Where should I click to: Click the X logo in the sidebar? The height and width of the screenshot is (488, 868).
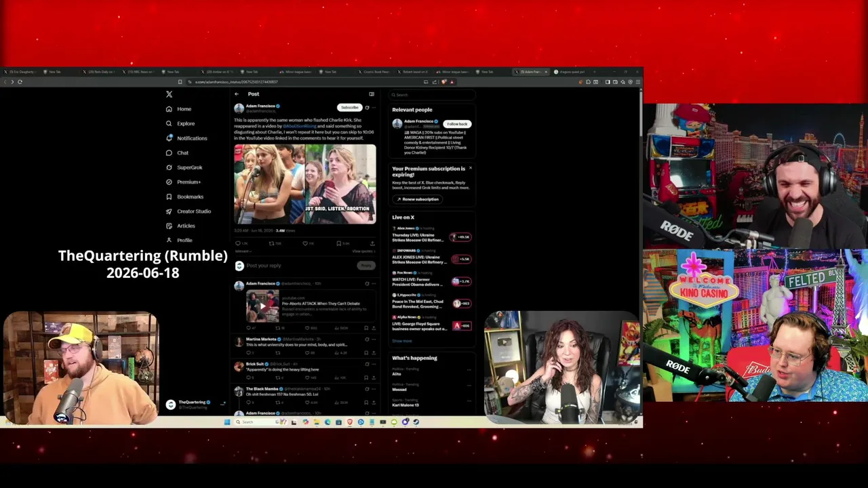169,94
